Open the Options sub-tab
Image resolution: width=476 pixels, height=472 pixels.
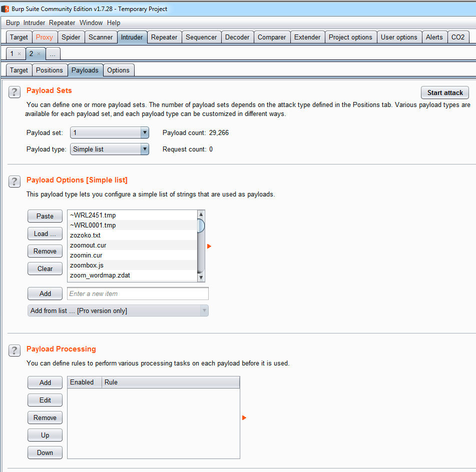118,70
